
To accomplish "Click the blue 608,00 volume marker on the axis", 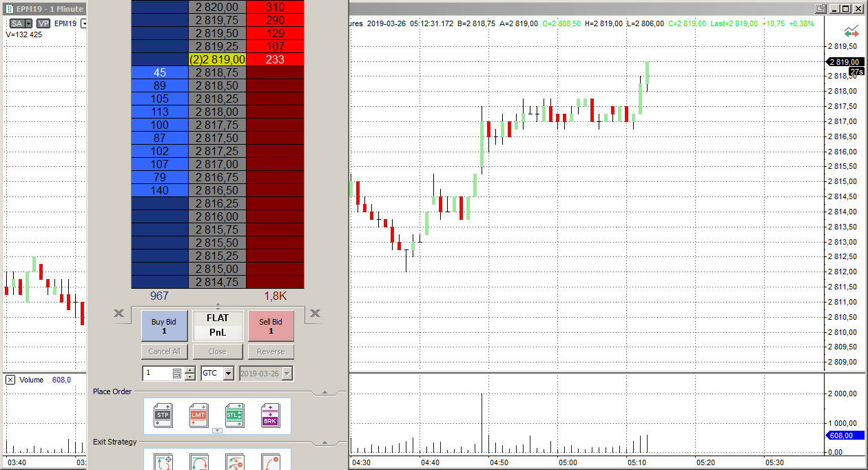I will point(844,436).
